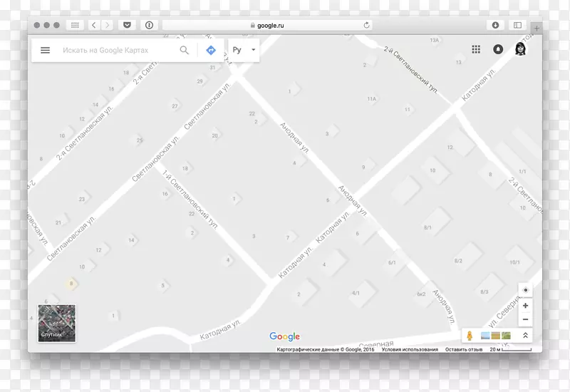Open the Google Maps hamburger menu
Screen dimensions: 570x392
click(x=45, y=51)
